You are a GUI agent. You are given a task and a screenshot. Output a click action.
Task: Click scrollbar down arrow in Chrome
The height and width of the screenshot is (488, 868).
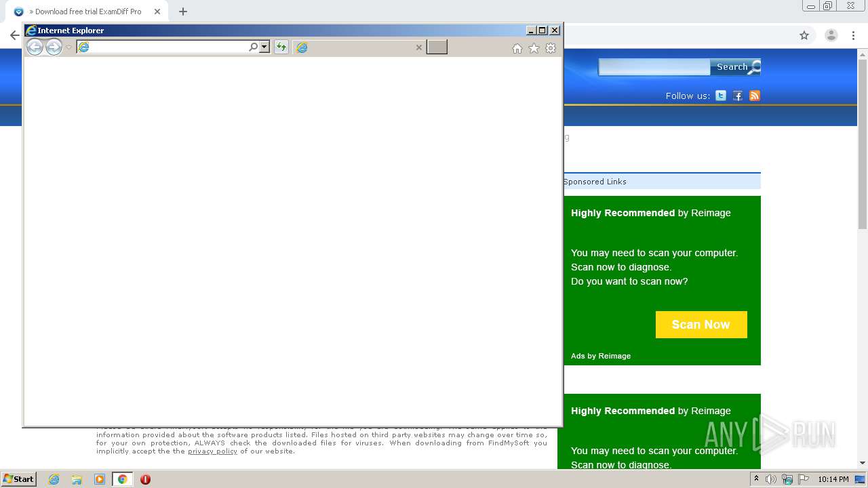(x=863, y=463)
